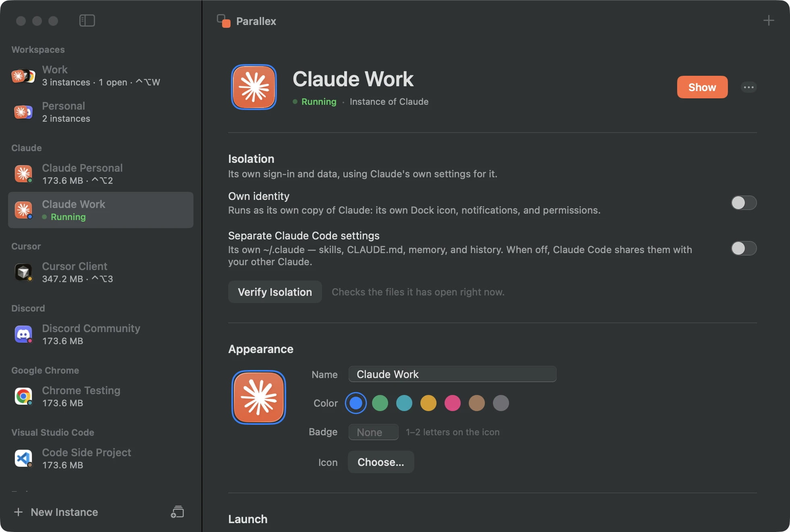Viewport: 790px width, 532px height.
Task: Enable Separate Claude Code settings toggle
Action: tap(744, 248)
